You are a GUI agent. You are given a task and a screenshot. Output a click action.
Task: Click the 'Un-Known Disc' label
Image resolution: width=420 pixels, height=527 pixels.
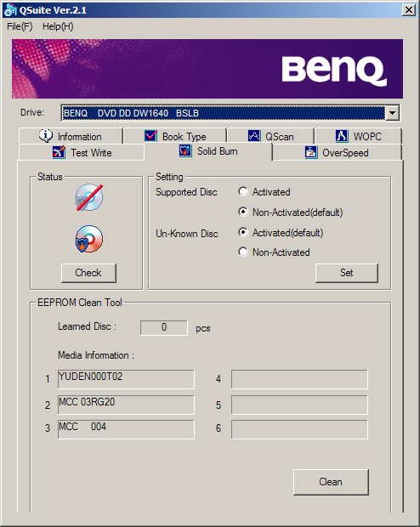point(187,234)
